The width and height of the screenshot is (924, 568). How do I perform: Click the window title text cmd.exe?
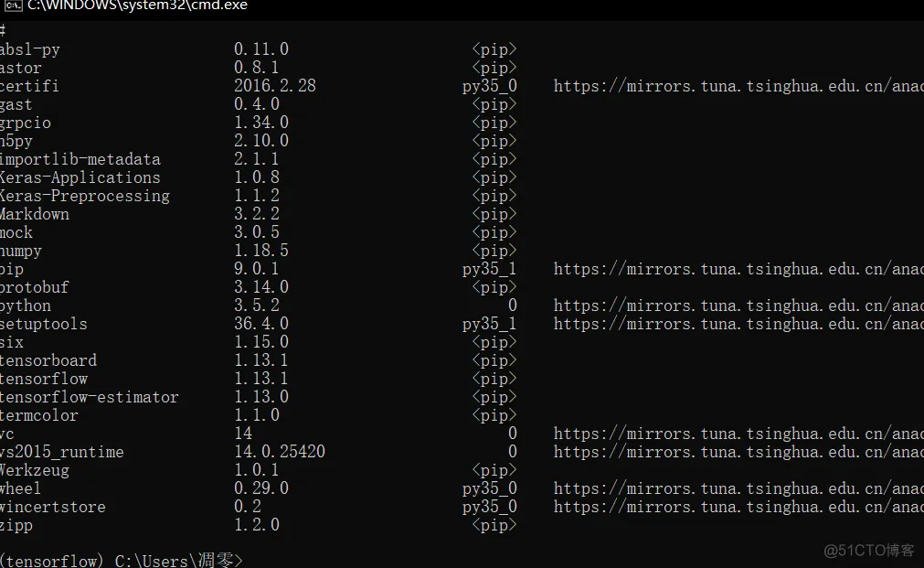click(137, 5)
